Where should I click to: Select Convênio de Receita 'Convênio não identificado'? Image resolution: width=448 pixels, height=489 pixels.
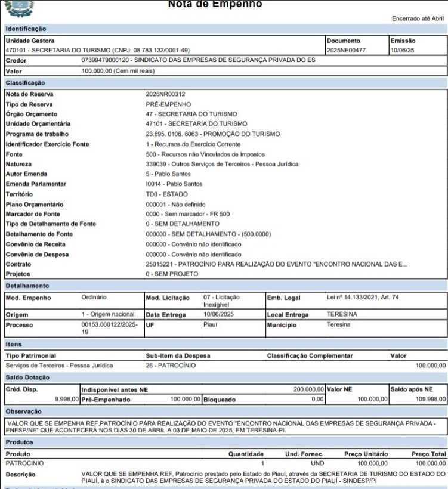pos(193,244)
